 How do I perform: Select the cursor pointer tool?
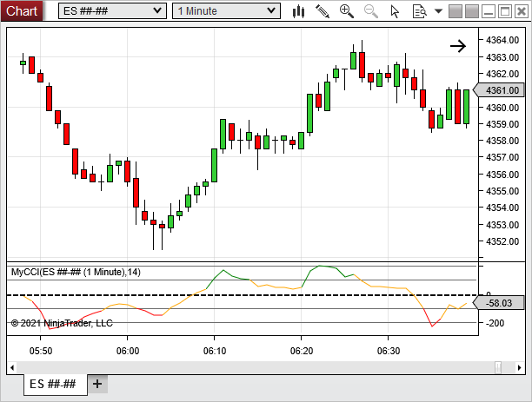pos(396,11)
